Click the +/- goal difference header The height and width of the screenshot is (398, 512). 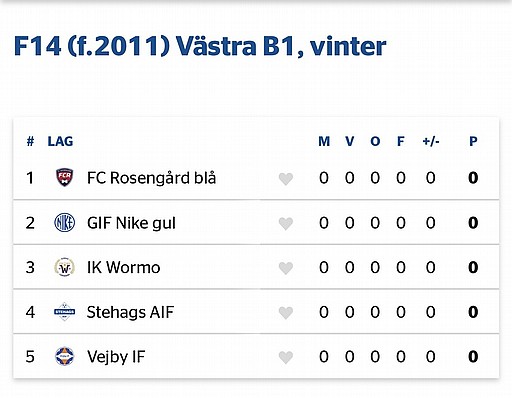point(431,141)
